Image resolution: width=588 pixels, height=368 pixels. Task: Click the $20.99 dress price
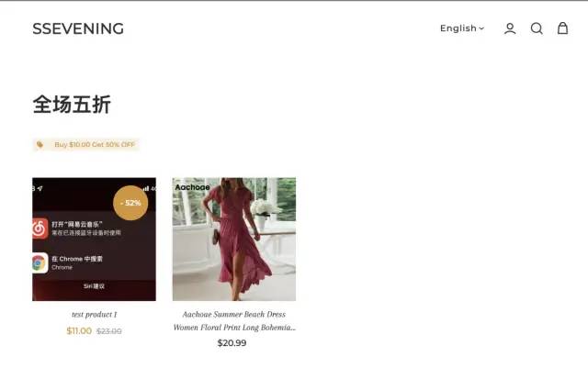point(232,343)
